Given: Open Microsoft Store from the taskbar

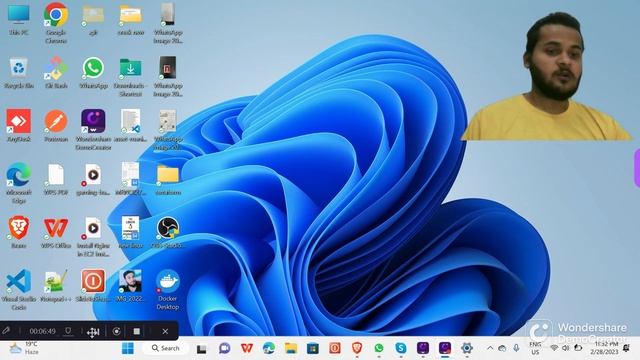Looking at the screenshot, I should (x=313, y=348).
